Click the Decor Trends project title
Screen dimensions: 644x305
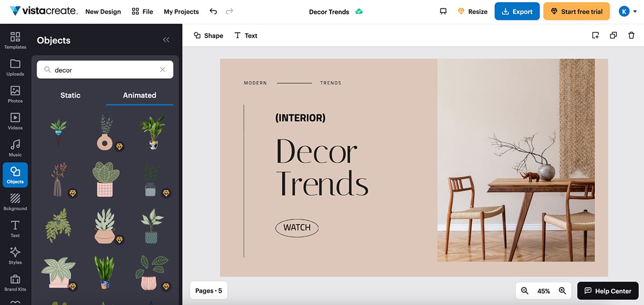329,11
